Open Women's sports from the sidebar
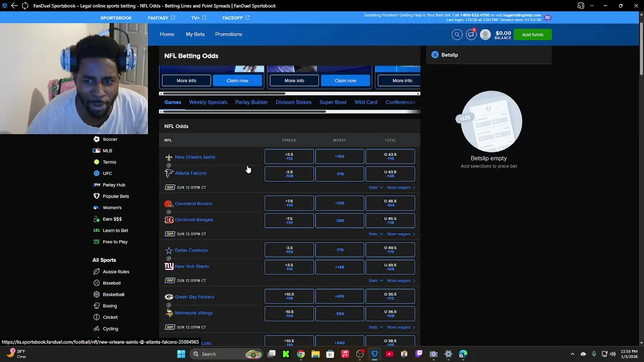The height and width of the screenshot is (362, 644). [x=107, y=208]
